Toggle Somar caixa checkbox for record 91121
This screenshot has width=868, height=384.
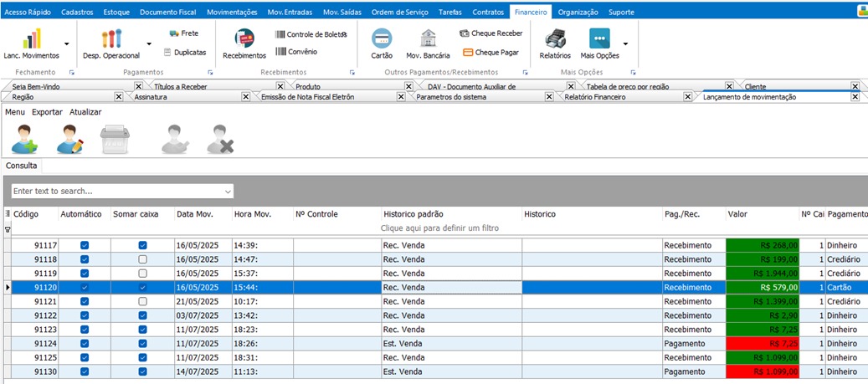(142, 301)
